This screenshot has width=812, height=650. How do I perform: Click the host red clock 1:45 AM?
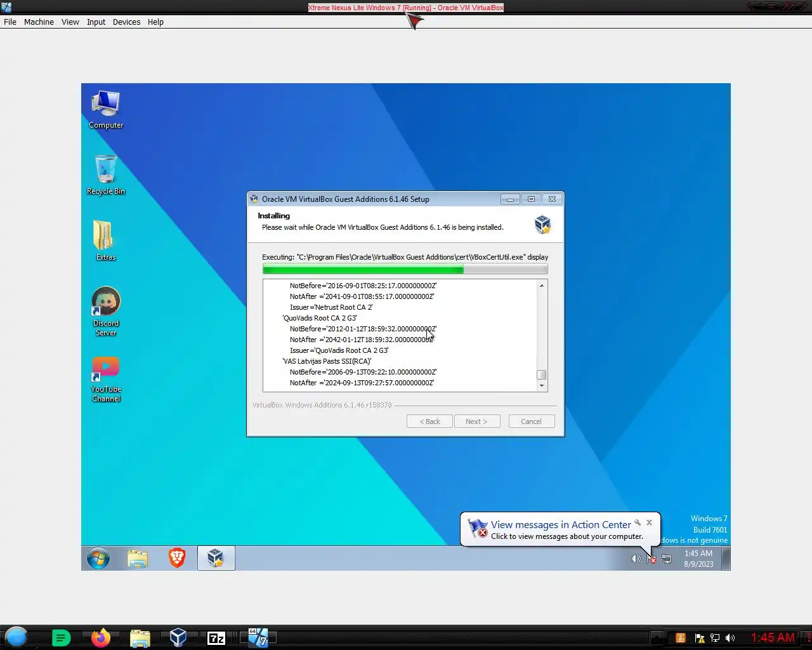(773, 637)
